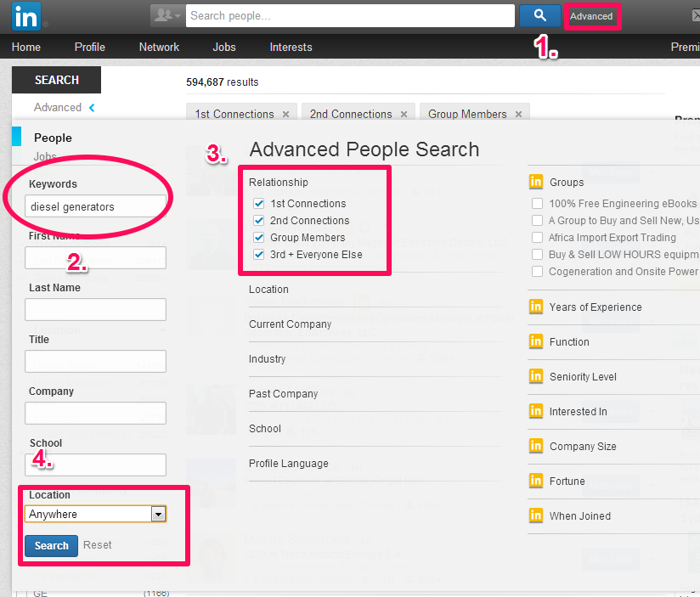Uncheck 3rd + Everyone Else checkbox
The width and height of the screenshot is (700, 597).
pos(259,254)
